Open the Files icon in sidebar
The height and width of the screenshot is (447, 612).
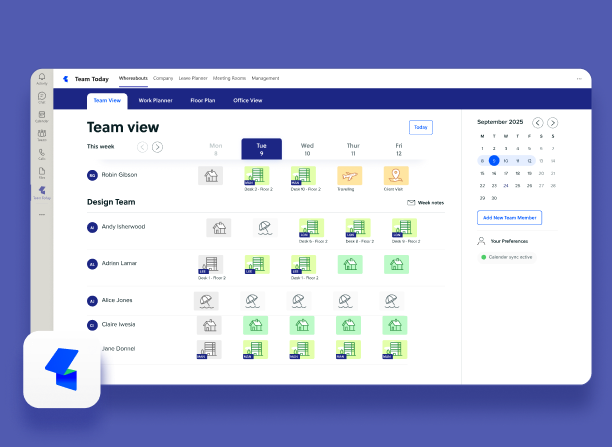click(42, 173)
